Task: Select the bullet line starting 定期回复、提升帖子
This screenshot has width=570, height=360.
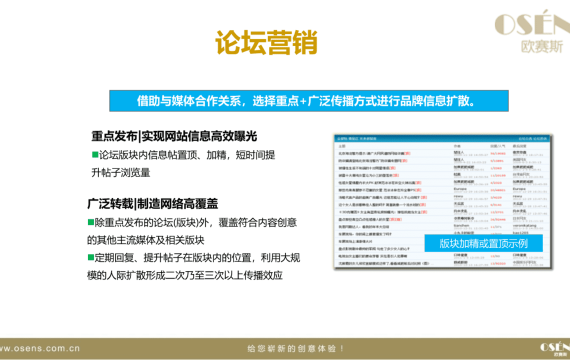Action: point(194,258)
